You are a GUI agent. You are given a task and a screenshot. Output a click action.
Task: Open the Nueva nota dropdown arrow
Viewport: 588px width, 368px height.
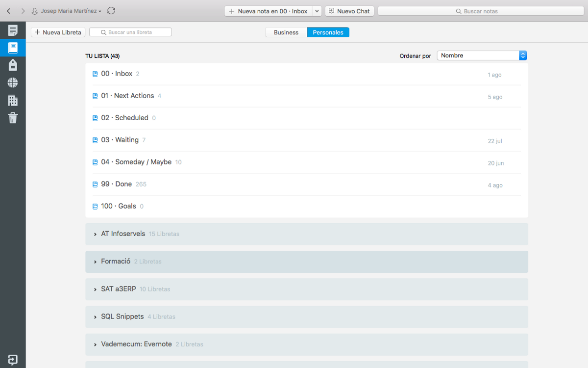pyautogui.click(x=317, y=11)
